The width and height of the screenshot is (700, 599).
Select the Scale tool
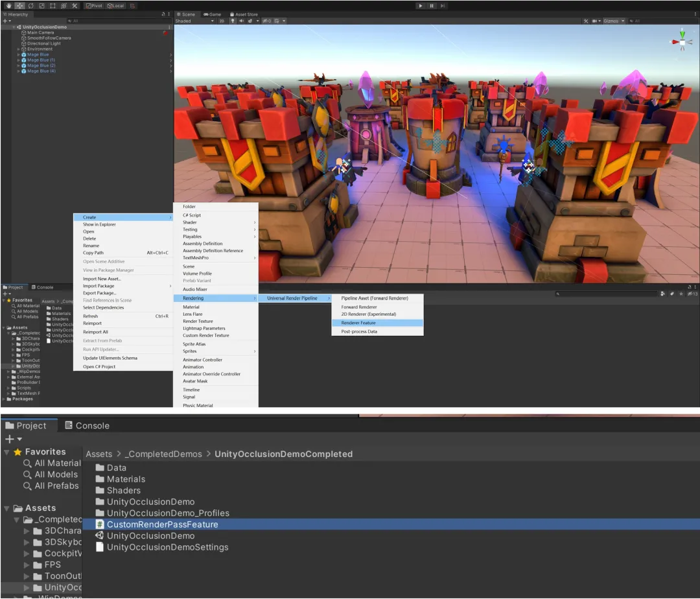tap(41, 6)
